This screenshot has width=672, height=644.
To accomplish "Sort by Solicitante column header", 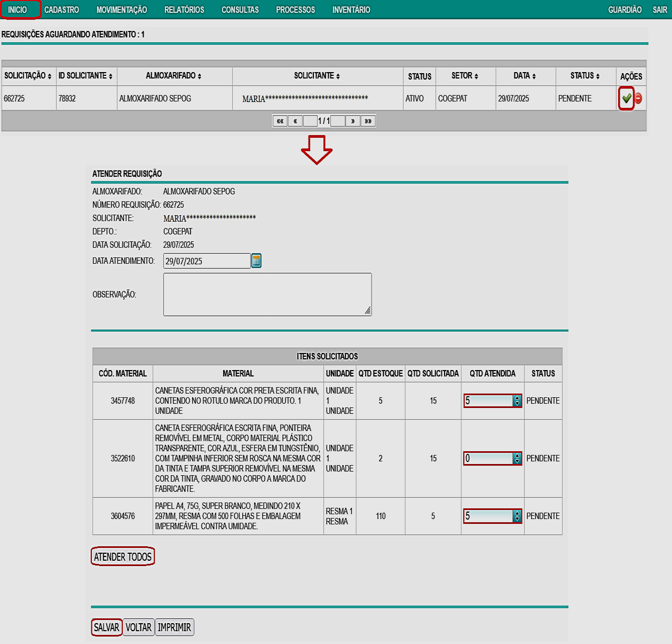I will click(317, 76).
